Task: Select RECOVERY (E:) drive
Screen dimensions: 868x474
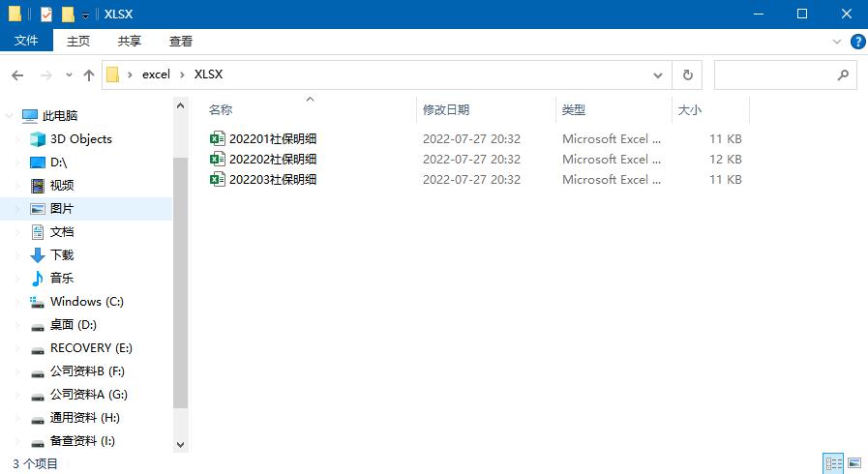Action: (x=91, y=348)
